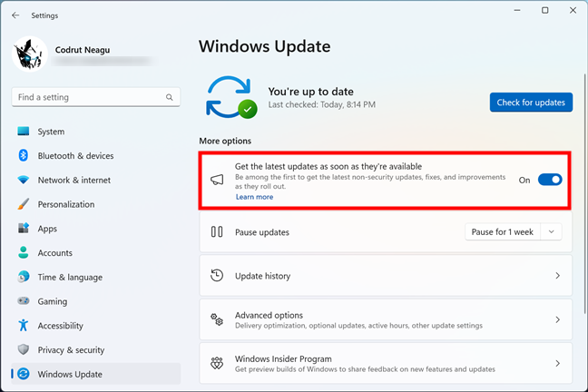Turn off Get the latest updates toggle
The width and height of the screenshot is (588, 392).
tap(550, 180)
